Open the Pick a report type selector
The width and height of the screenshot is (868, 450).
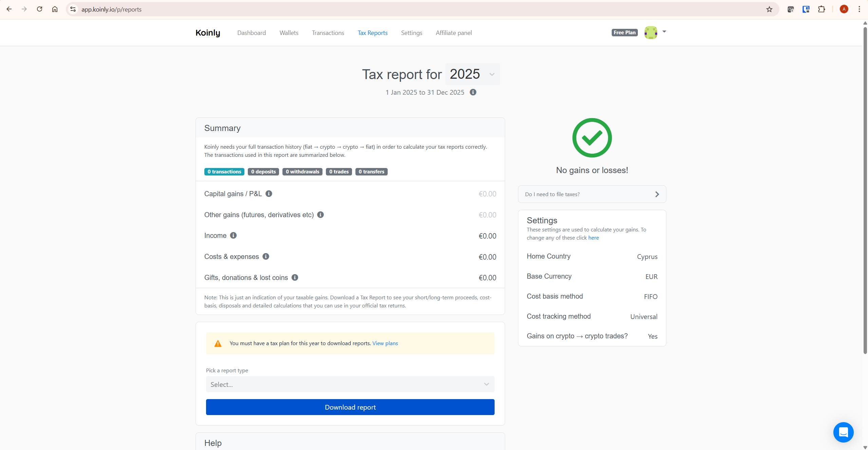click(x=350, y=384)
